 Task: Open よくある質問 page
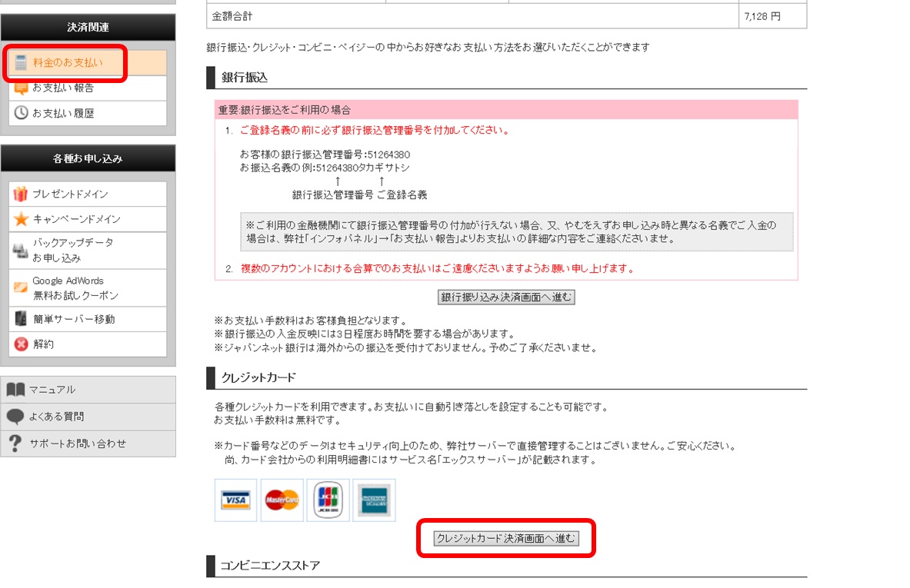[x=56, y=417]
